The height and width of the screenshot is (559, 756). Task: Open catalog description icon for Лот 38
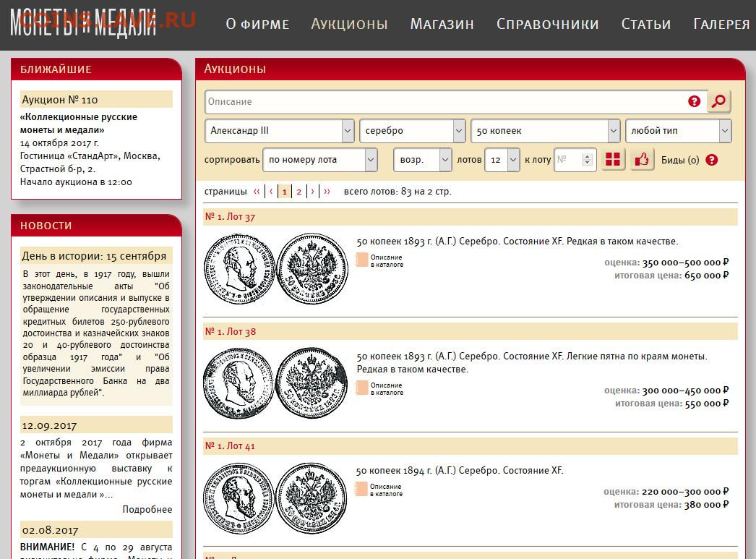click(362, 388)
